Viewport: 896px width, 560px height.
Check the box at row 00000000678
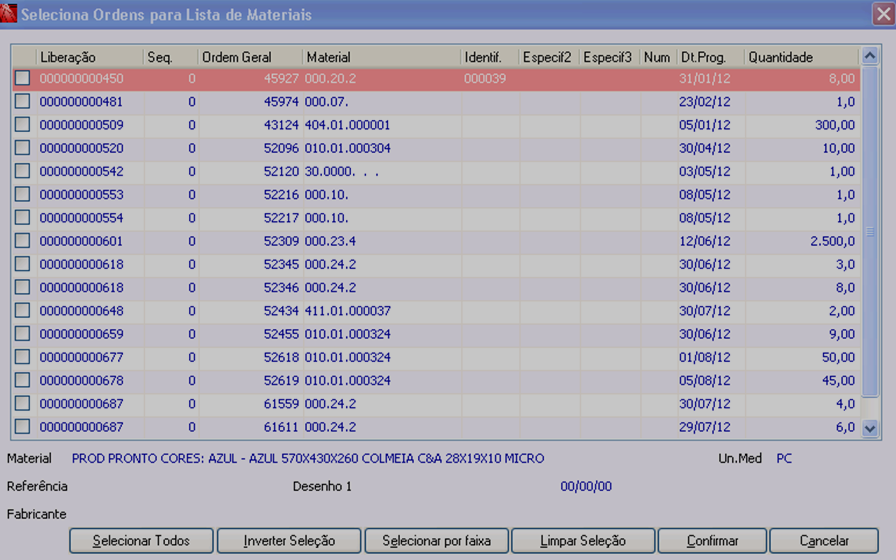tap(22, 380)
